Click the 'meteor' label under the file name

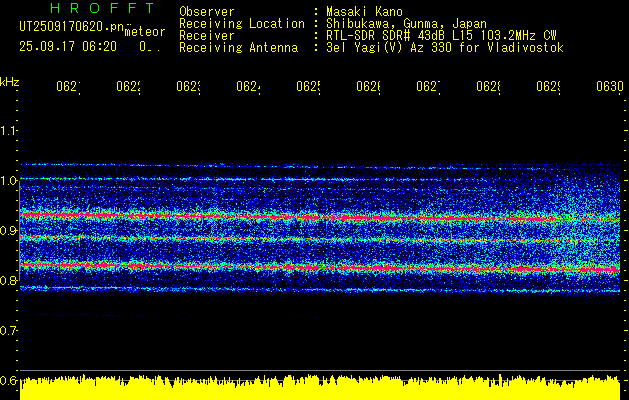pyautogui.click(x=145, y=32)
